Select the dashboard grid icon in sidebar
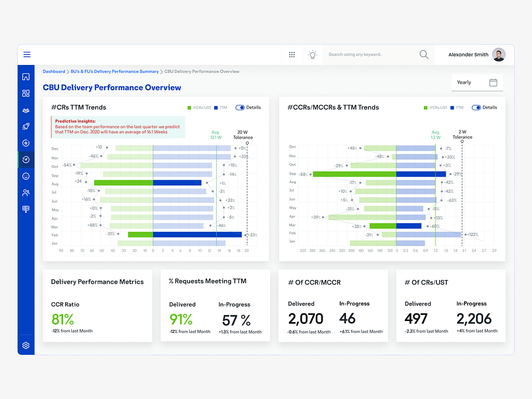The width and height of the screenshot is (532, 399). tap(26, 93)
